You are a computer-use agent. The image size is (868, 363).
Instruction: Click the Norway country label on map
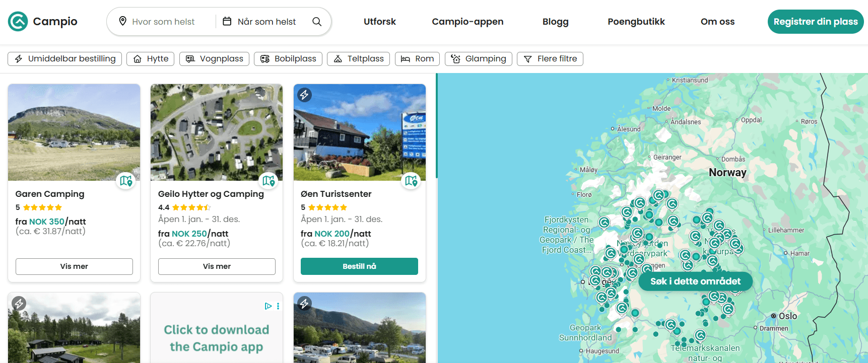727,172
